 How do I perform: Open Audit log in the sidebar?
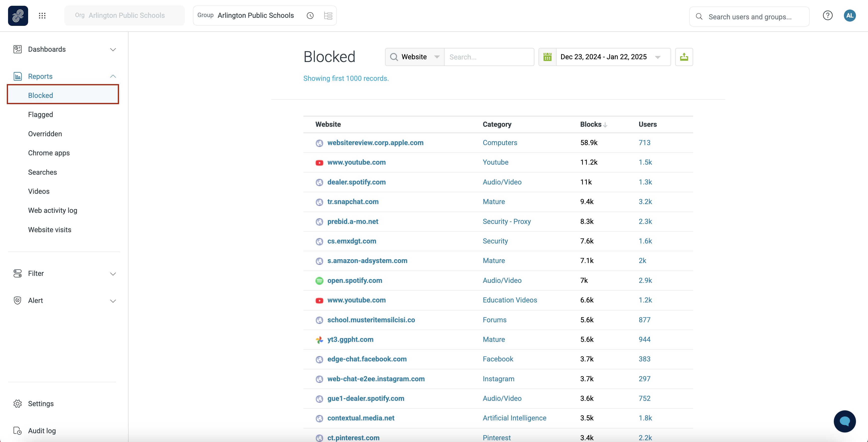click(x=42, y=430)
